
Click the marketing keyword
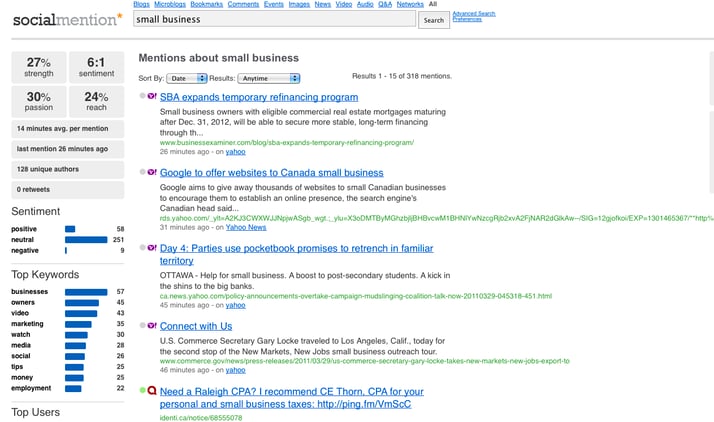[27, 324]
